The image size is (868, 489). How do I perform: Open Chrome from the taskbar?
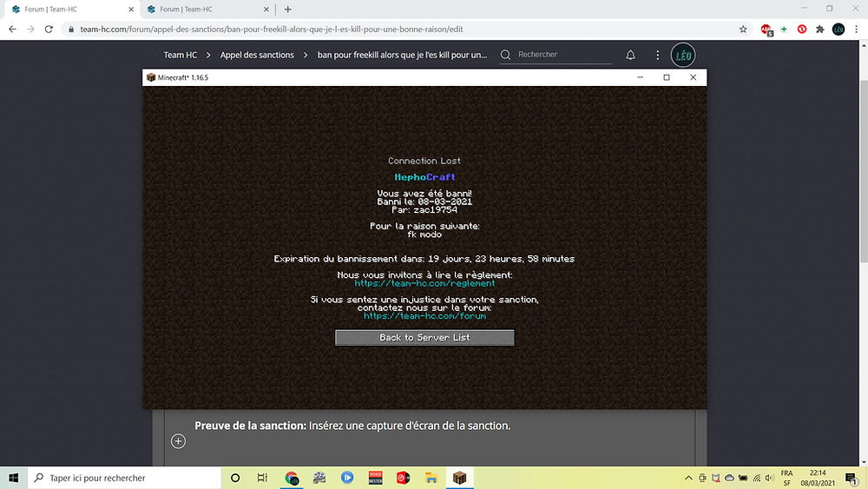tap(292, 478)
